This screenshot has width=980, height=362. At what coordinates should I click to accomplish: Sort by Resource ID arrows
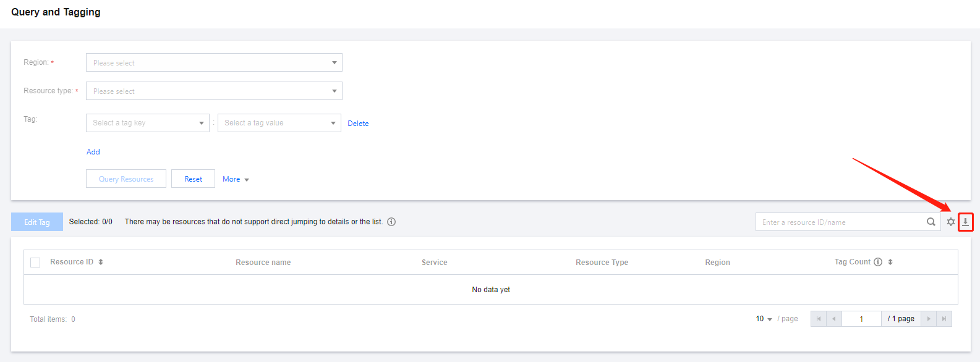tap(101, 262)
